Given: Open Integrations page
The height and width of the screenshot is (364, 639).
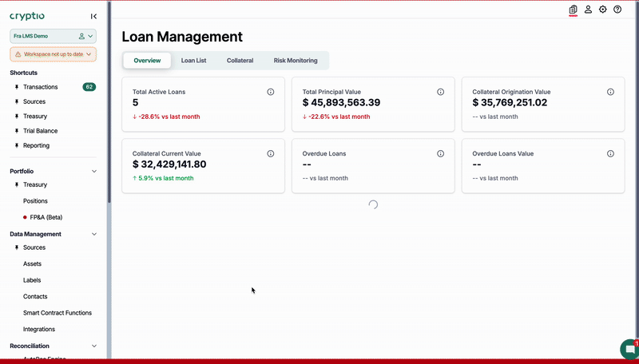Looking at the screenshot, I should 39,329.
